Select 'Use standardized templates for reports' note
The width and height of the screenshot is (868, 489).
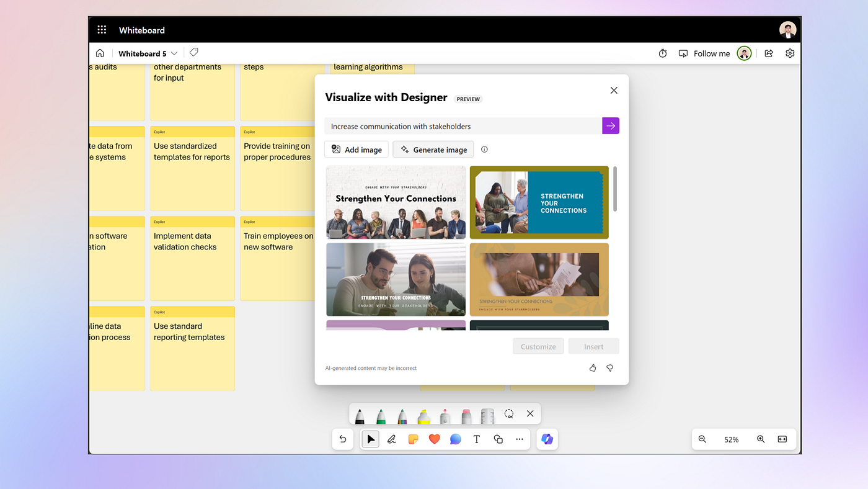click(x=192, y=169)
